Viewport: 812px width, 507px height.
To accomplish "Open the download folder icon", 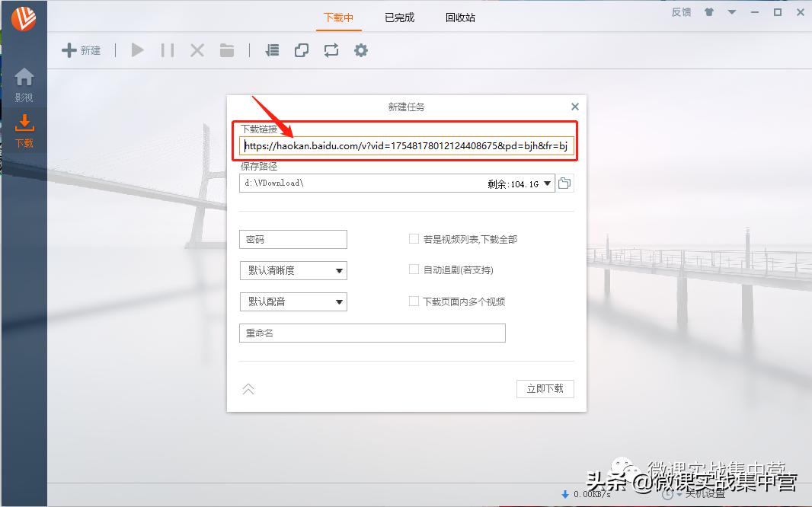I will (226, 49).
